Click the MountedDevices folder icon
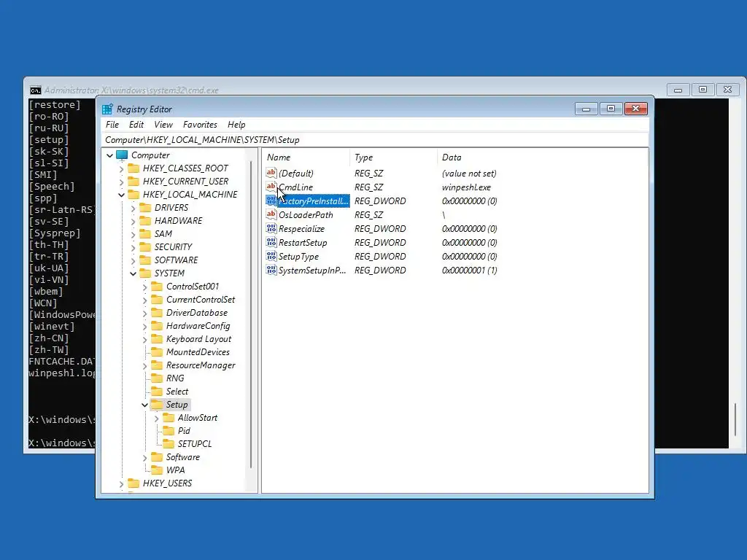This screenshot has height=560, width=747. pos(157,352)
